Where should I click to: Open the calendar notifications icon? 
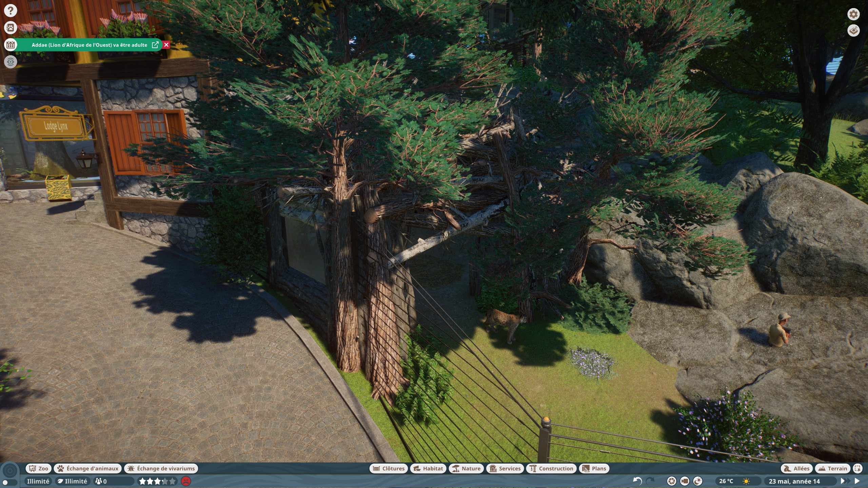pyautogui.click(x=11, y=45)
